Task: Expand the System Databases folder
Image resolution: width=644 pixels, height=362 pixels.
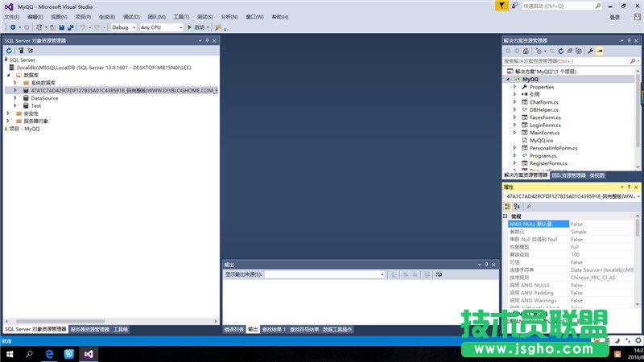Action: 15,83
